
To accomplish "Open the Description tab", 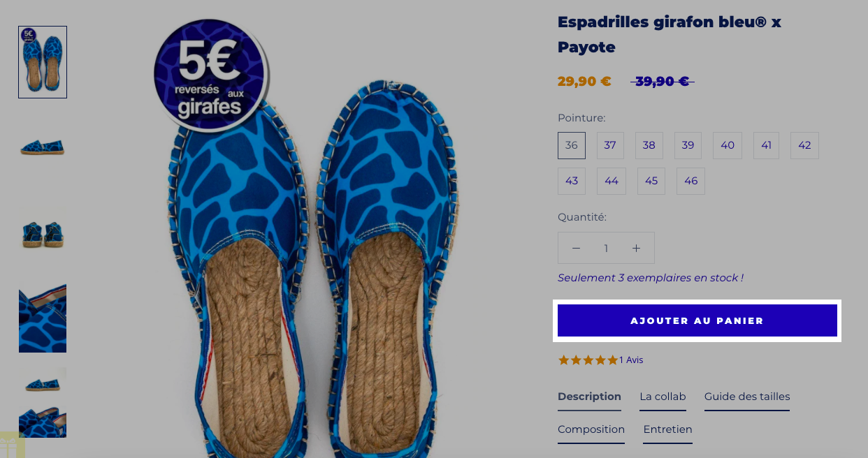I will (x=589, y=397).
